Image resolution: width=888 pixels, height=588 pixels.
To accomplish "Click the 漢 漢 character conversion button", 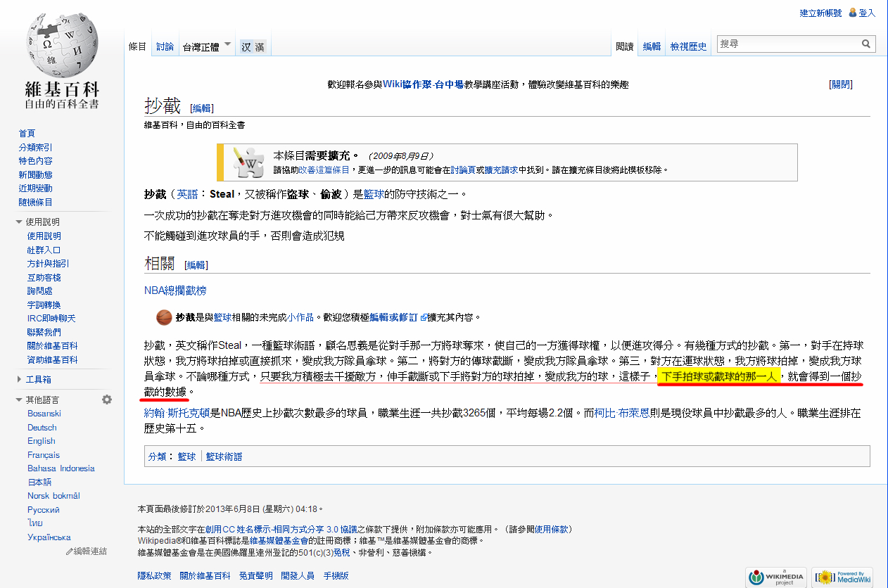I will (x=253, y=47).
